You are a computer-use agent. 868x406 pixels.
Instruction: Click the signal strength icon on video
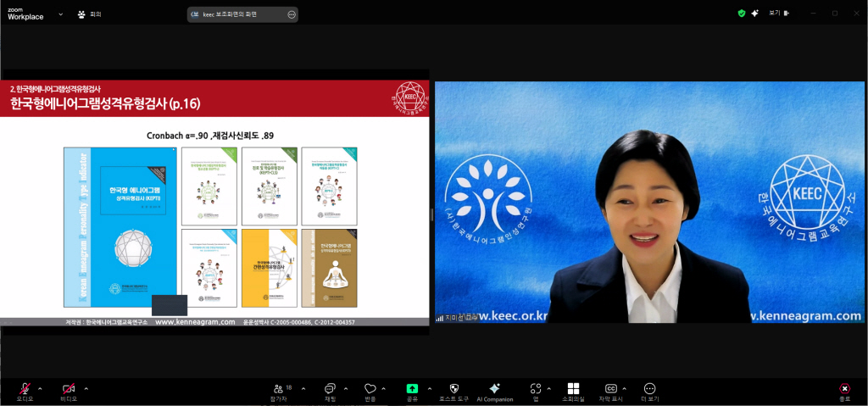[440, 318]
